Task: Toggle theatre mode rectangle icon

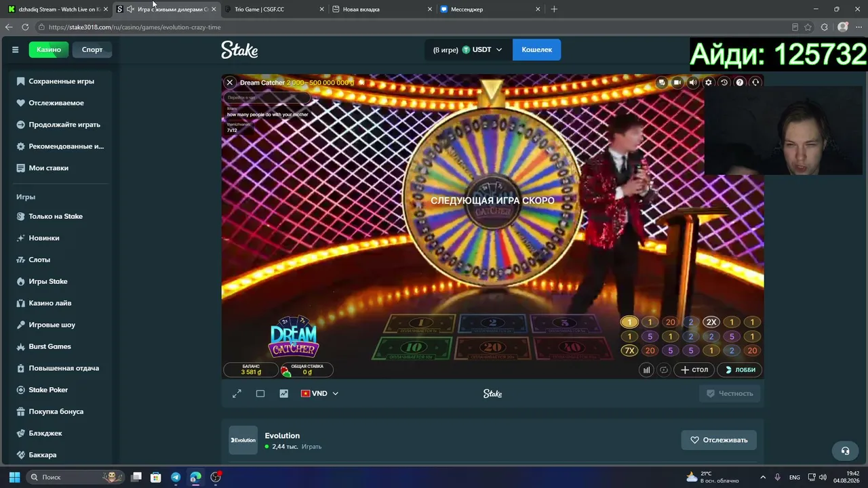Action: pos(260,393)
